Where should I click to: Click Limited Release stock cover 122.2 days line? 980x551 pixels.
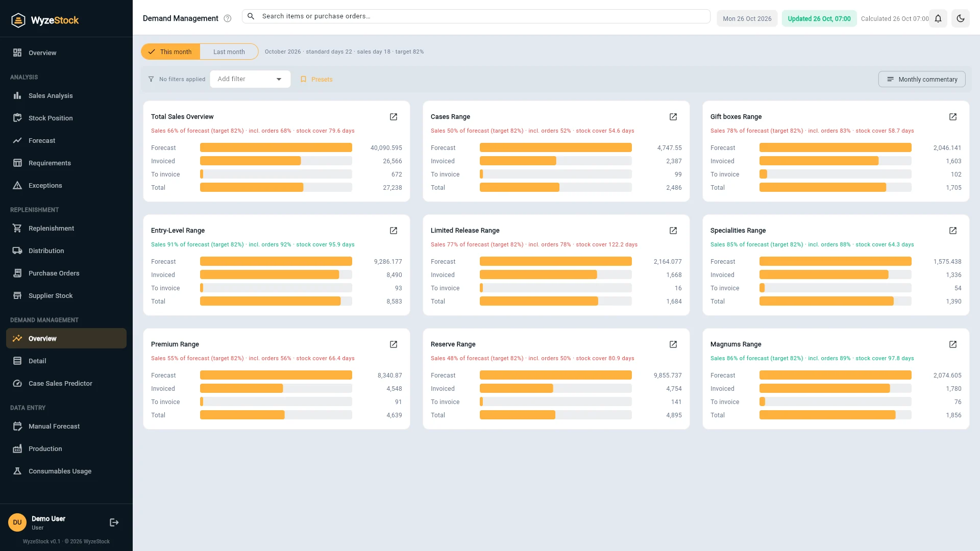[534, 244]
